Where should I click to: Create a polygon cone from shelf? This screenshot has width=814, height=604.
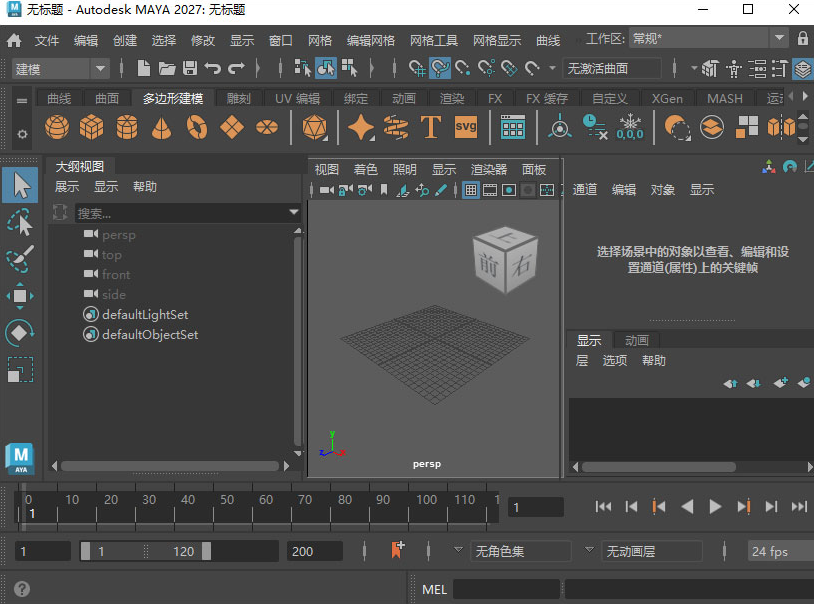[x=161, y=127]
